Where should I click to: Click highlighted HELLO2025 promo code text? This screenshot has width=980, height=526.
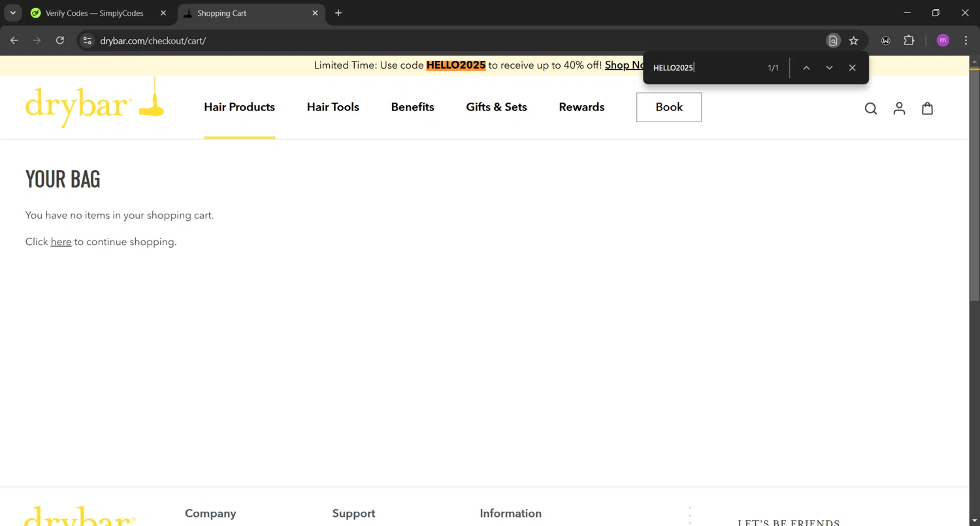(x=456, y=65)
